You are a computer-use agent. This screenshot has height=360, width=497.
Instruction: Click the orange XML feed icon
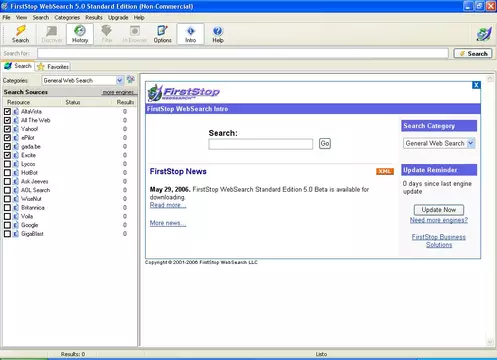click(385, 171)
